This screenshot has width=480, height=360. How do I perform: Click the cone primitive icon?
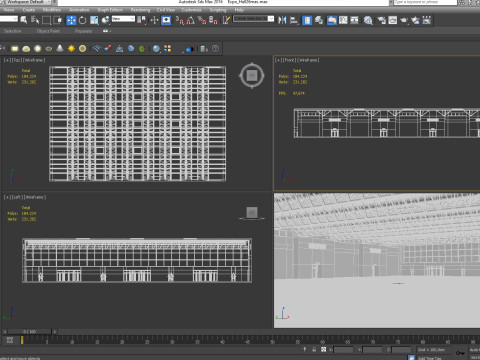(x=60, y=49)
